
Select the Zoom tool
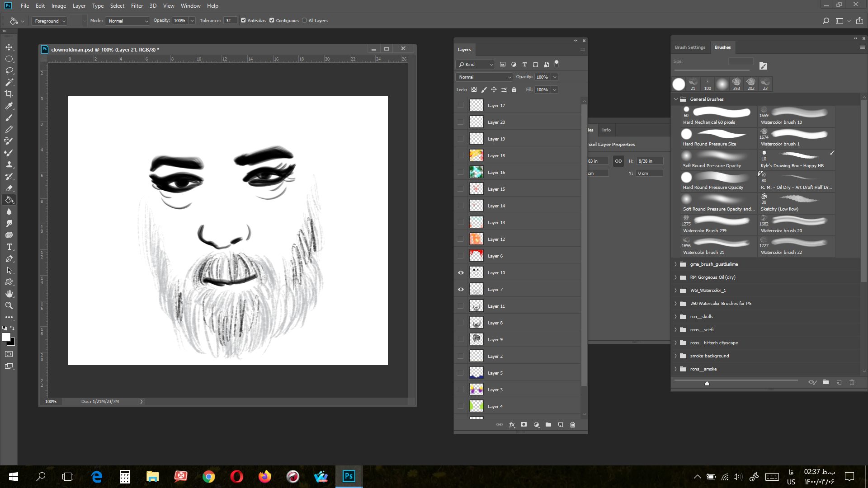(9, 305)
